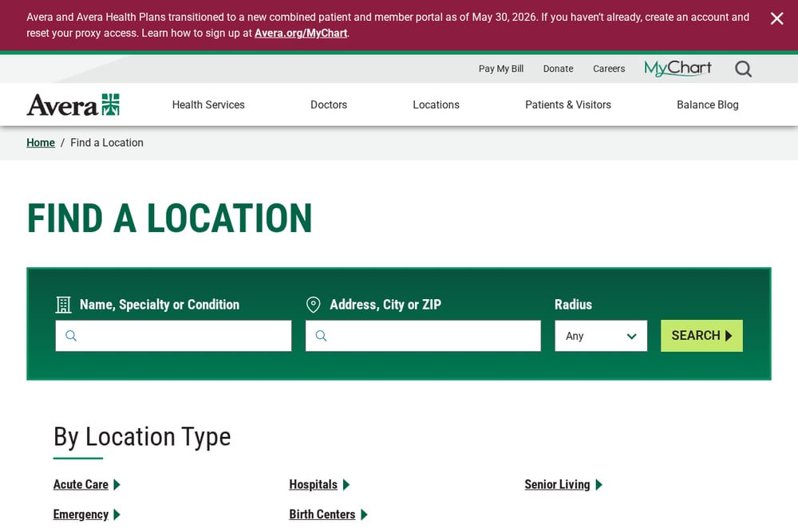
Task: Click magnifier icon inside Address field
Action: point(321,336)
